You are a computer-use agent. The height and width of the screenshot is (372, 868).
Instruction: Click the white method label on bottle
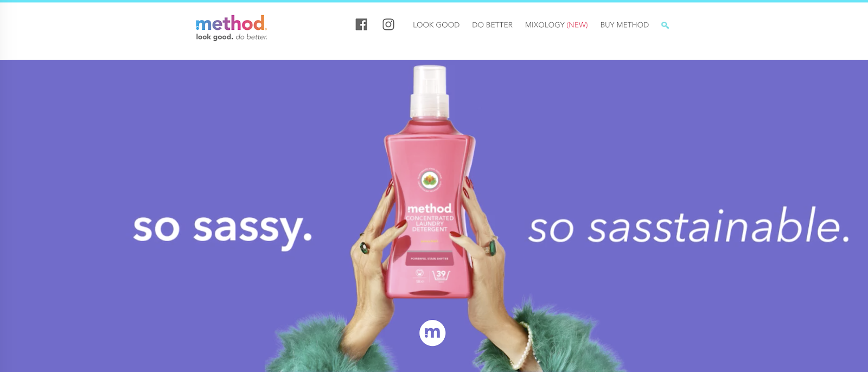pyautogui.click(x=430, y=209)
